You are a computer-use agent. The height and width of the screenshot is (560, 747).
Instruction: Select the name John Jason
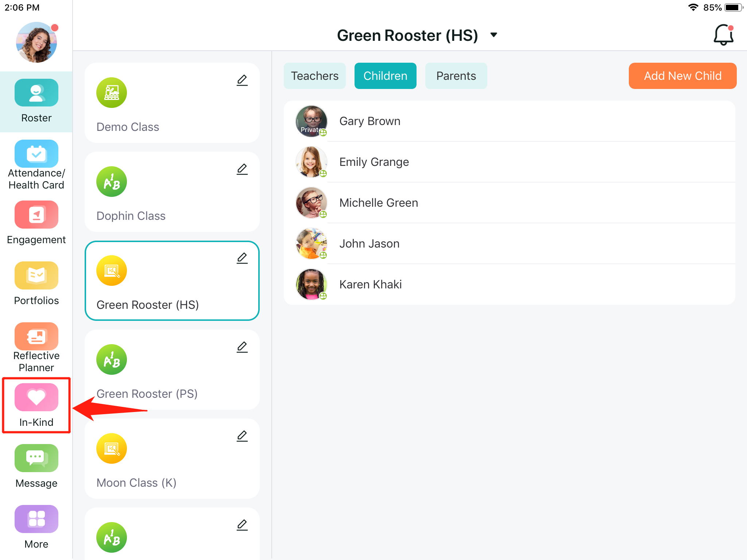(369, 244)
